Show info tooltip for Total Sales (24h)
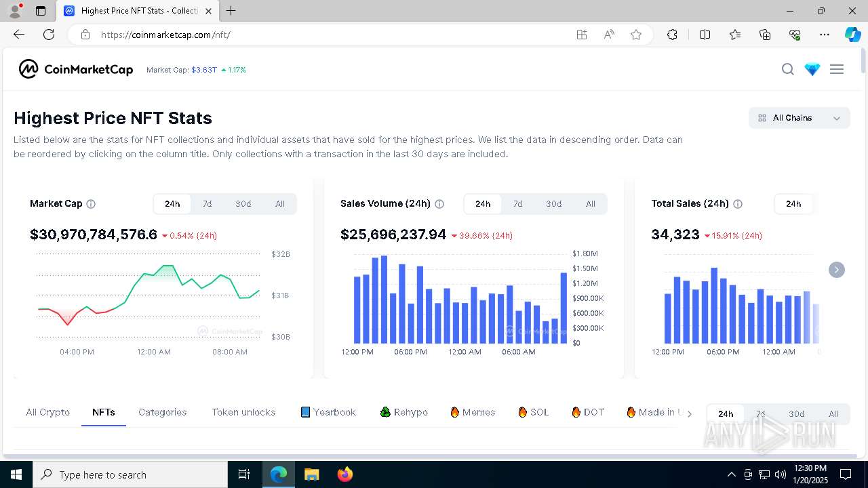The height and width of the screenshot is (488, 868). pyautogui.click(x=738, y=204)
